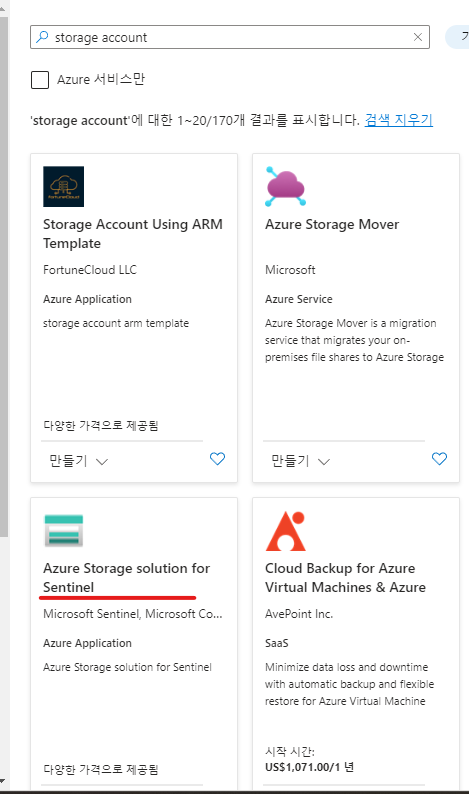Click the Azure Storage solution for Sentinel icon
The width and height of the screenshot is (469, 794).
[x=63, y=530]
